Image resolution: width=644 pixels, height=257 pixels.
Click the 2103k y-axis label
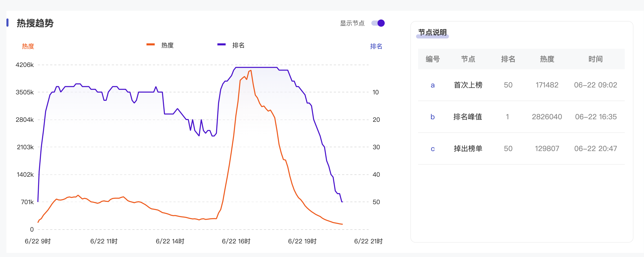pyautogui.click(x=25, y=147)
